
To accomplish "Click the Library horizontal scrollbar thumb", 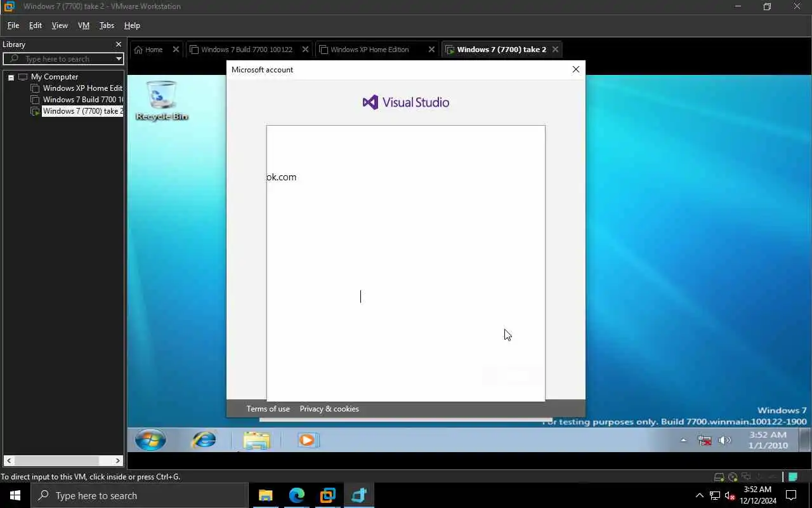I will pyautogui.click(x=56, y=461).
